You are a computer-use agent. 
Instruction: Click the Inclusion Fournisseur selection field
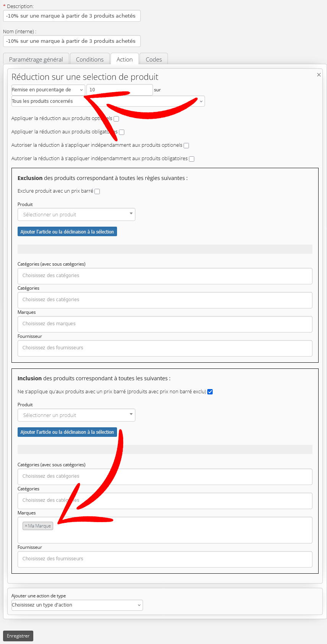coord(165,559)
